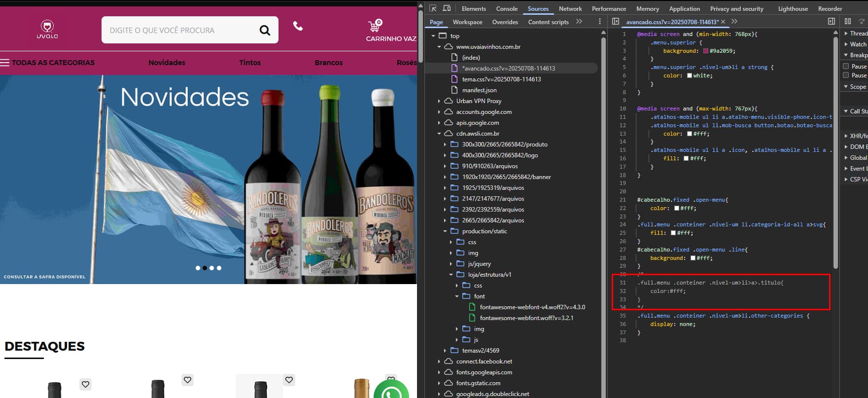Collapse the production/static folder

(445, 231)
